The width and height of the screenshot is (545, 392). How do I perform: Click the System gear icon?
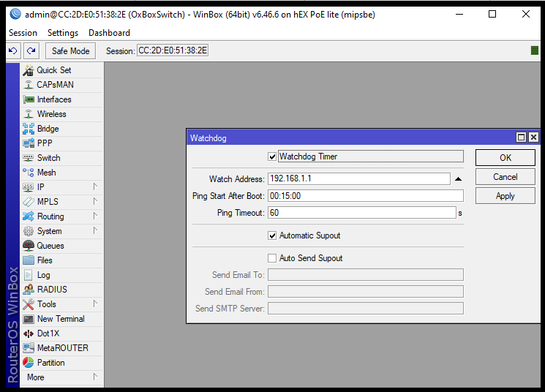point(29,231)
